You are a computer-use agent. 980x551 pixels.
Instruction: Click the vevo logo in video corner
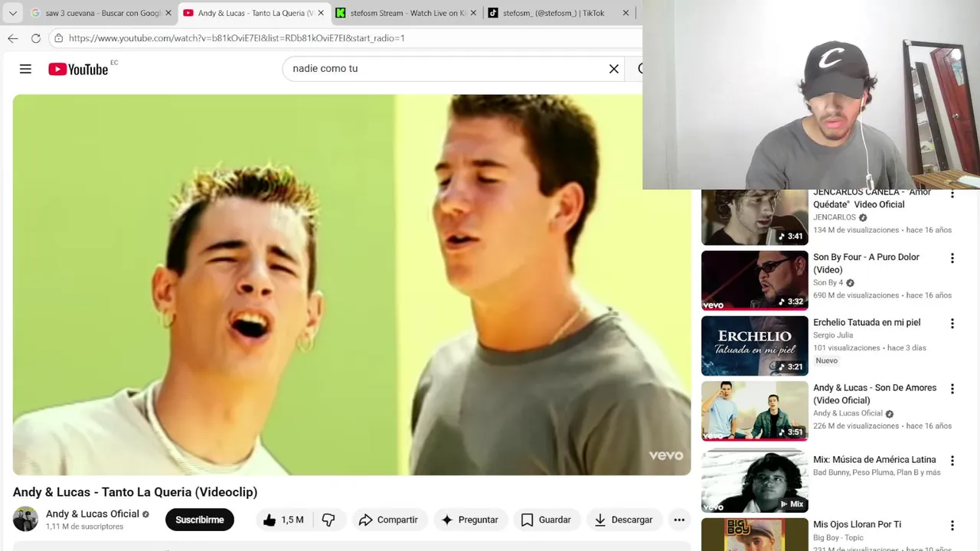[x=665, y=455]
